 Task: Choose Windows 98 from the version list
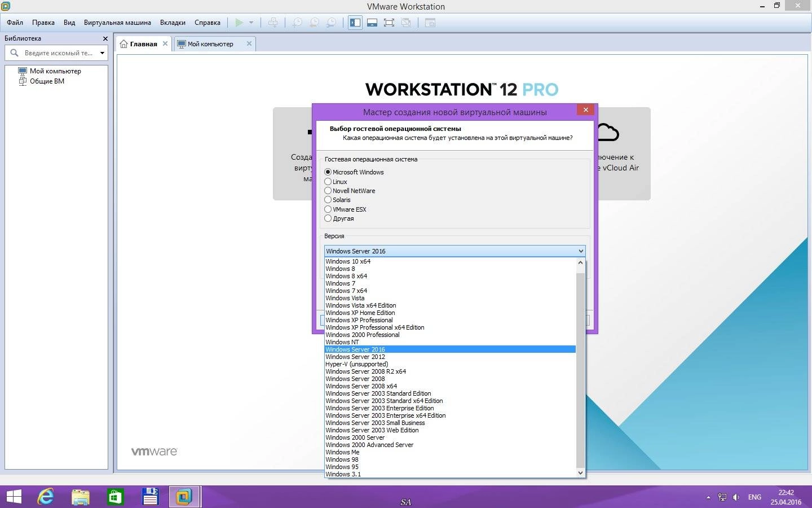pyautogui.click(x=450, y=459)
